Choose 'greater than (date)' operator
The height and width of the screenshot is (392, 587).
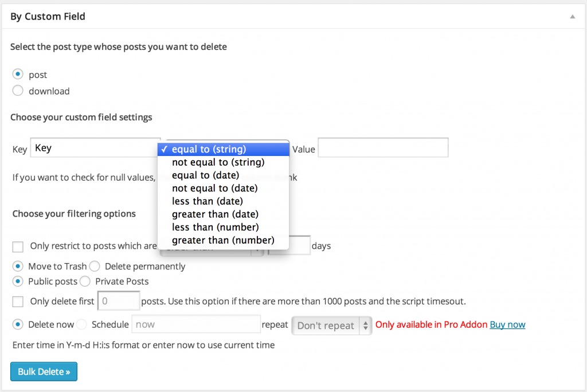coord(215,214)
